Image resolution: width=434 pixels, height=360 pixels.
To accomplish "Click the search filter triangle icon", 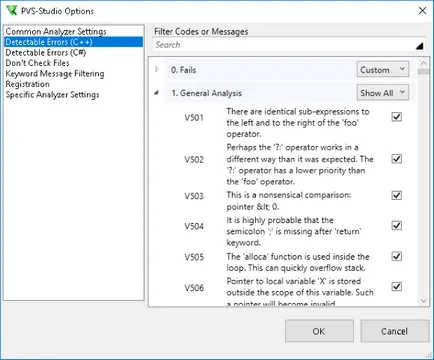I will point(419,46).
